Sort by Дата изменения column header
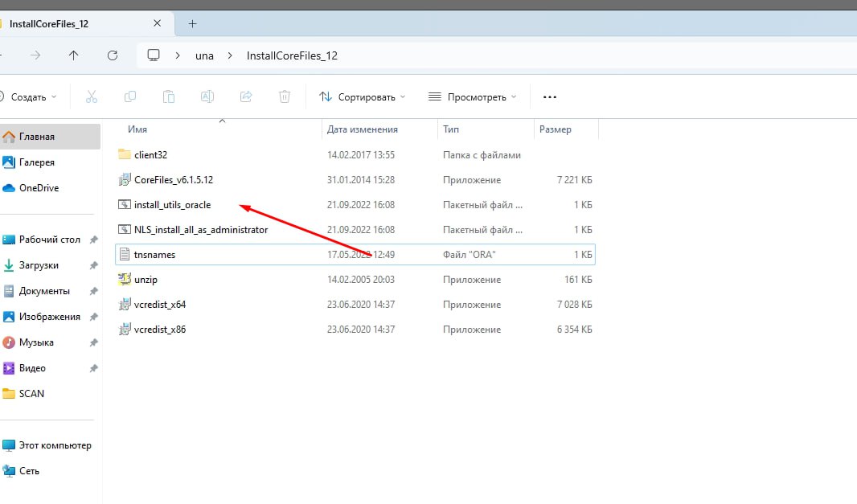Screen dimensions: 857x504 (363, 129)
